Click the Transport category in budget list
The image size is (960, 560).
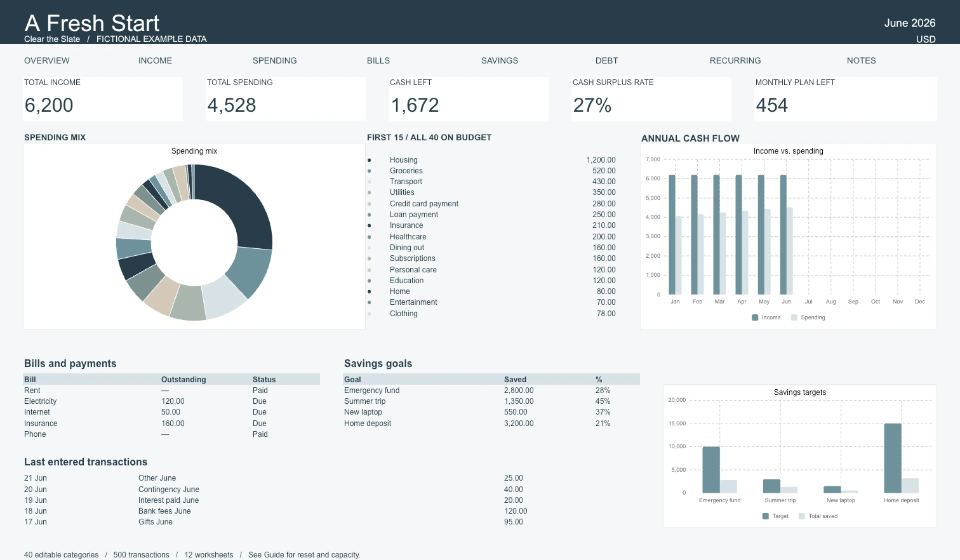(406, 182)
